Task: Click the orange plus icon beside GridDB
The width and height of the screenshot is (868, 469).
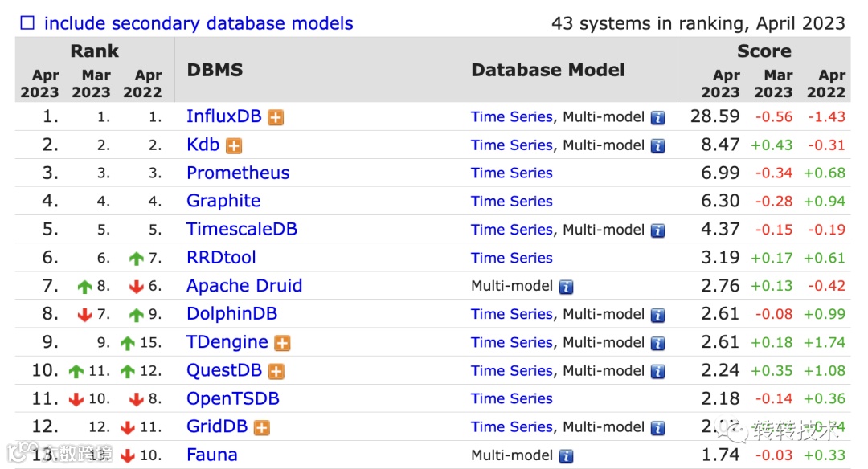Action: tap(261, 428)
